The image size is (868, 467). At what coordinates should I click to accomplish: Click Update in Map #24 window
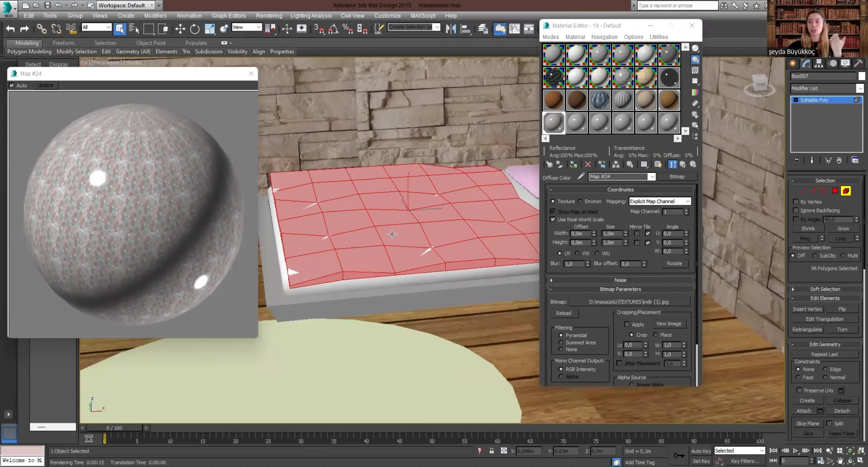pyautogui.click(x=45, y=85)
